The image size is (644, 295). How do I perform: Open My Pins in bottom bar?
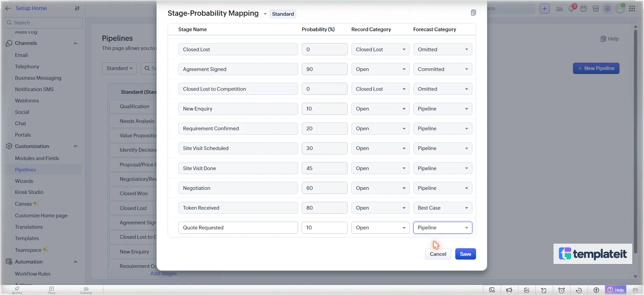[x=17, y=290]
